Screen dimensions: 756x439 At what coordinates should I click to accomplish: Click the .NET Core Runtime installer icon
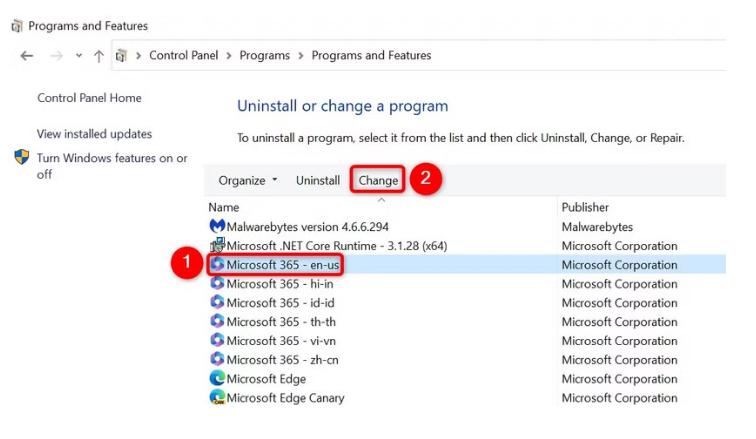click(217, 245)
